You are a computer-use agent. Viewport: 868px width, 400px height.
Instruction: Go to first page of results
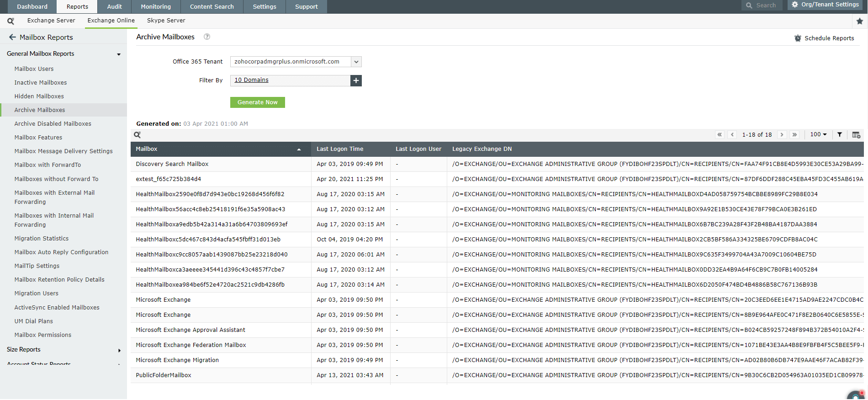coord(720,135)
